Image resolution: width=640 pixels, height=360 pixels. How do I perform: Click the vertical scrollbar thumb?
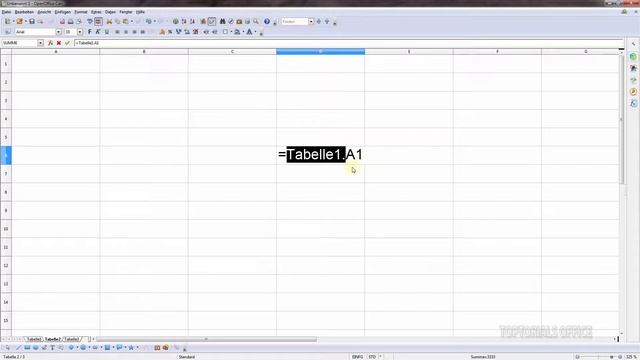(x=621, y=119)
